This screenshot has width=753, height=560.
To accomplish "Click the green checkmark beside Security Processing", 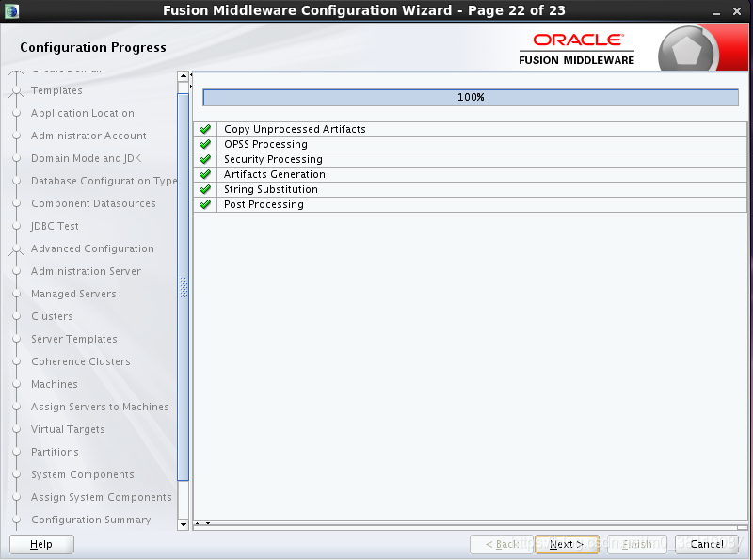I will (x=205, y=159).
